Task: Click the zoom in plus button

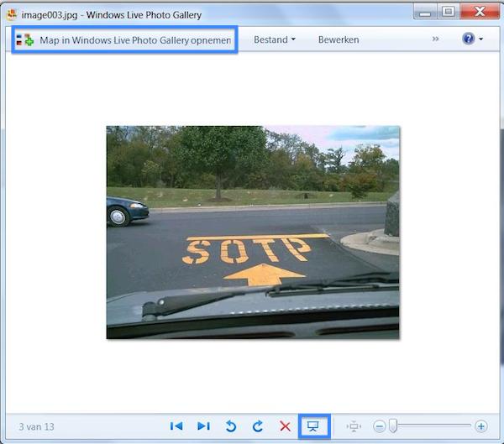Action: tap(481, 426)
